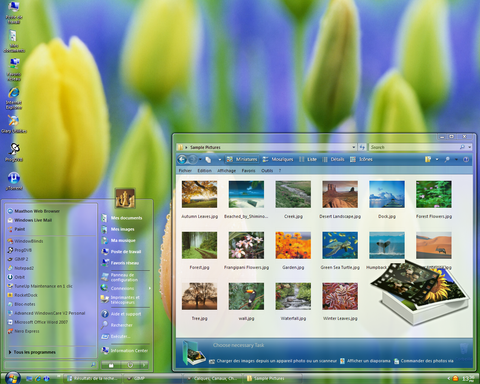Open the Fichier menu
This screenshot has width=480, height=384.
(x=185, y=170)
